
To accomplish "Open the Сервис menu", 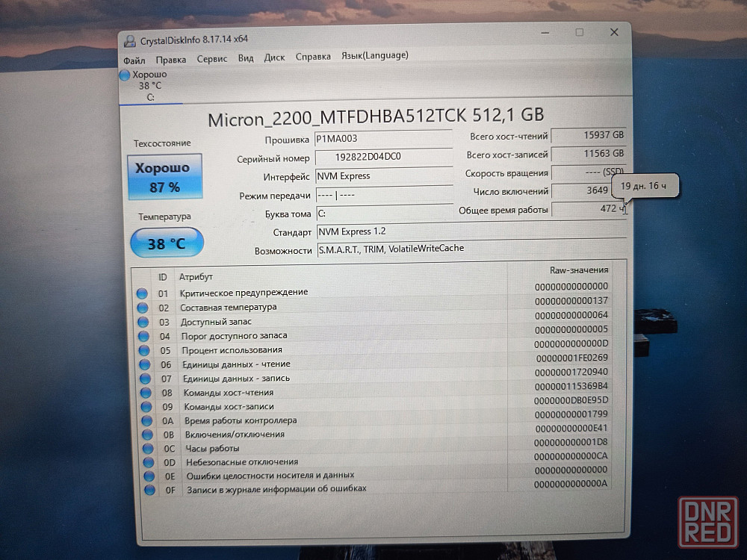I will pos(212,58).
